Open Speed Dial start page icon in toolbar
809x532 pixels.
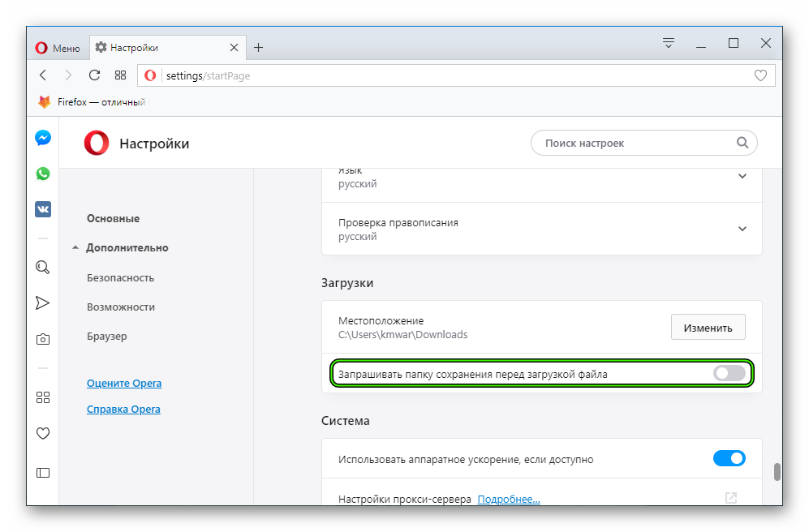point(120,75)
